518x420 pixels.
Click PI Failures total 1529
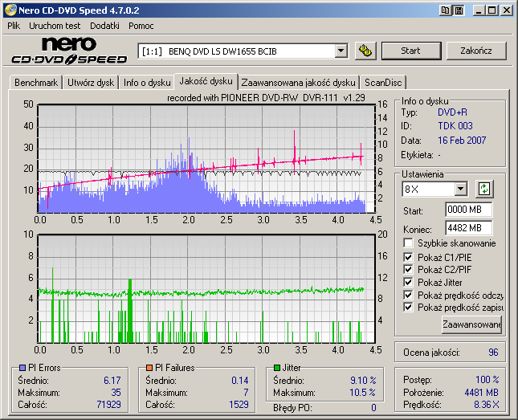click(x=239, y=405)
